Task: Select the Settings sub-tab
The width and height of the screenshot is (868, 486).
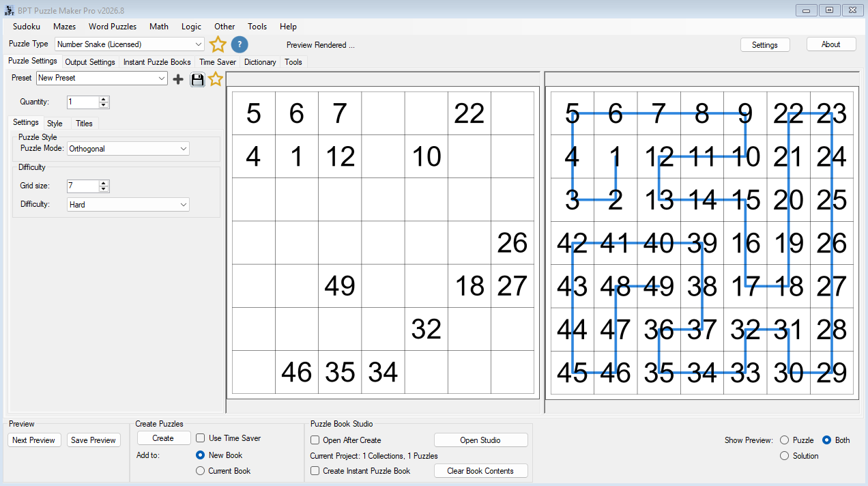Action: (26, 123)
